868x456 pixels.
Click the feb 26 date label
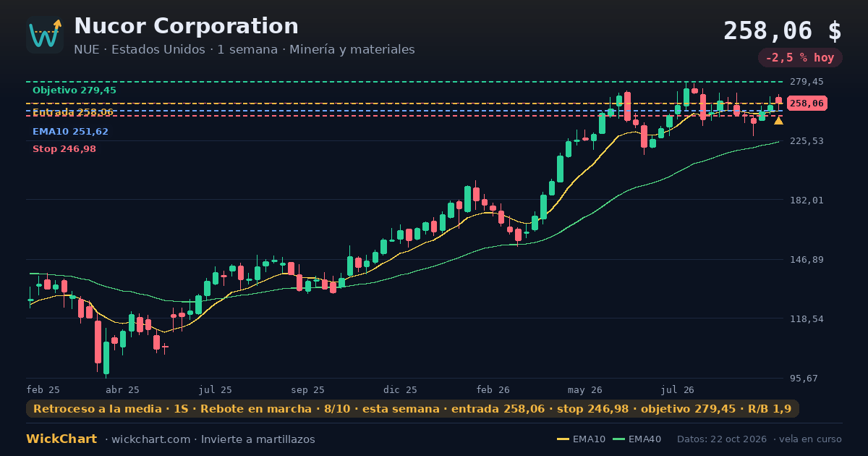[493, 390]
